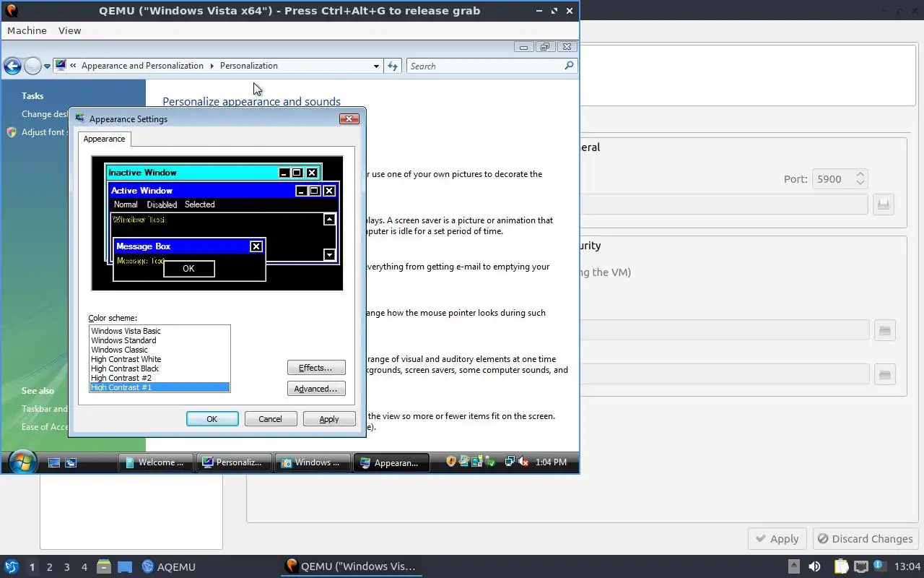Go back using the Explorer back arrow
Screen dimensions: 924x578
pos(12,66)
